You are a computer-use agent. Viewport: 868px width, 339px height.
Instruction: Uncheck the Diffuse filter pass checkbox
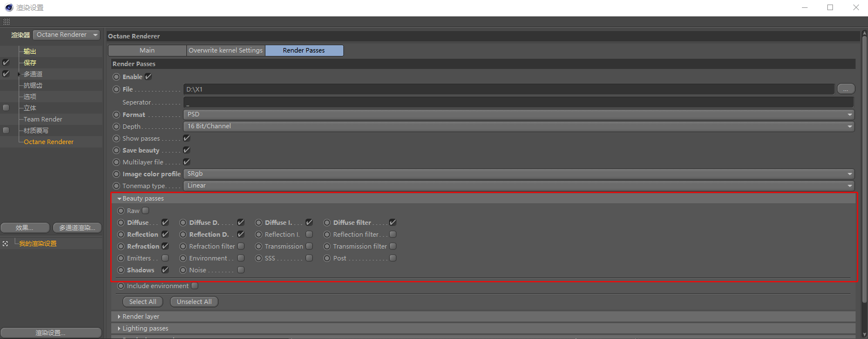393,223
